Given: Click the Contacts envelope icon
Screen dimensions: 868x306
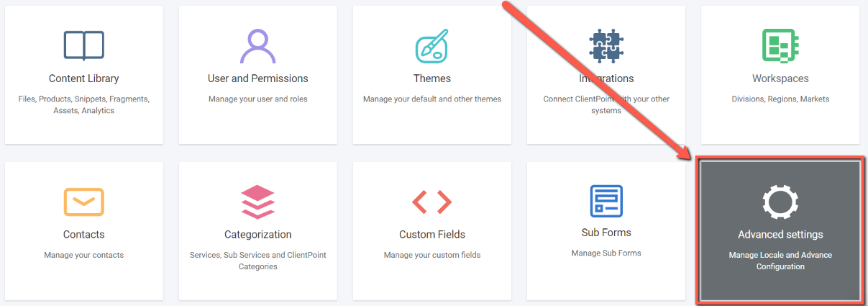Looking at the screenshot, I should (x=84, y=202).
